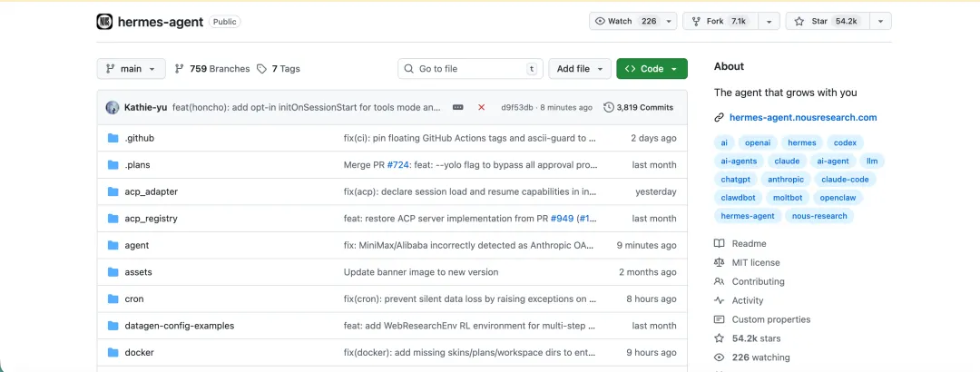Open the Add file dropdown

(580, 69)
